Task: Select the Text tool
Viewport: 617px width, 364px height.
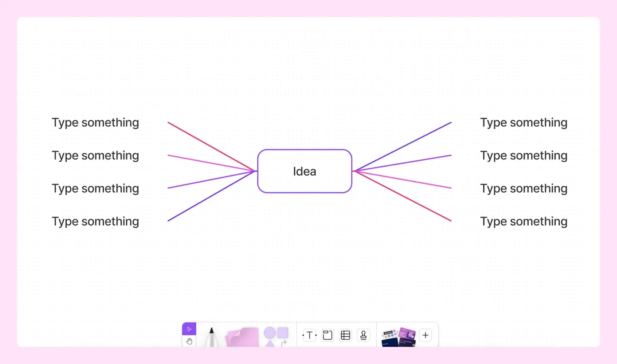Action: 310,335
